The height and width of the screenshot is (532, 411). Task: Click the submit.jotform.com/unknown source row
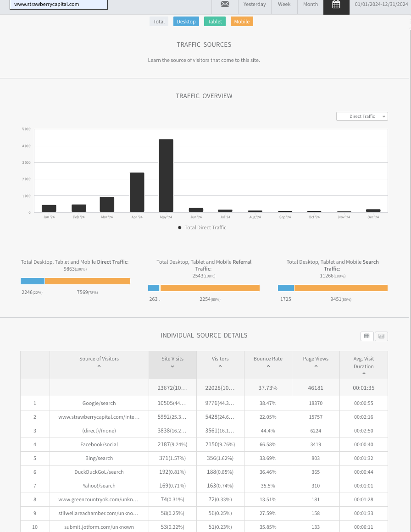click(204, 527)
